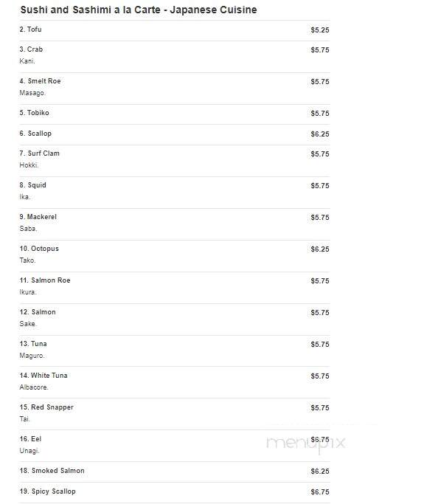438x504 pixels.
Task: Click the Squid menu entry
Action: point(175,193)
